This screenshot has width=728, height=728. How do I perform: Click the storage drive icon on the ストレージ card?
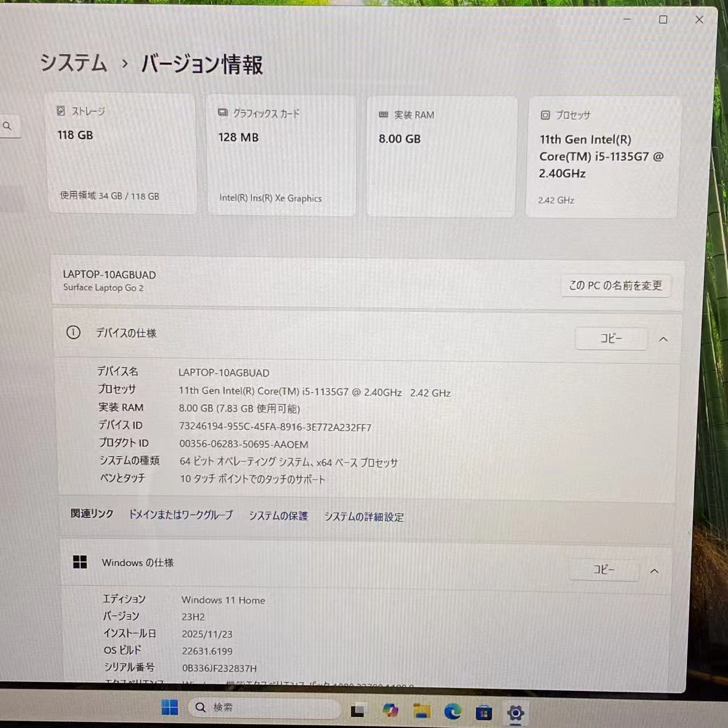click(x=60, y=110)
